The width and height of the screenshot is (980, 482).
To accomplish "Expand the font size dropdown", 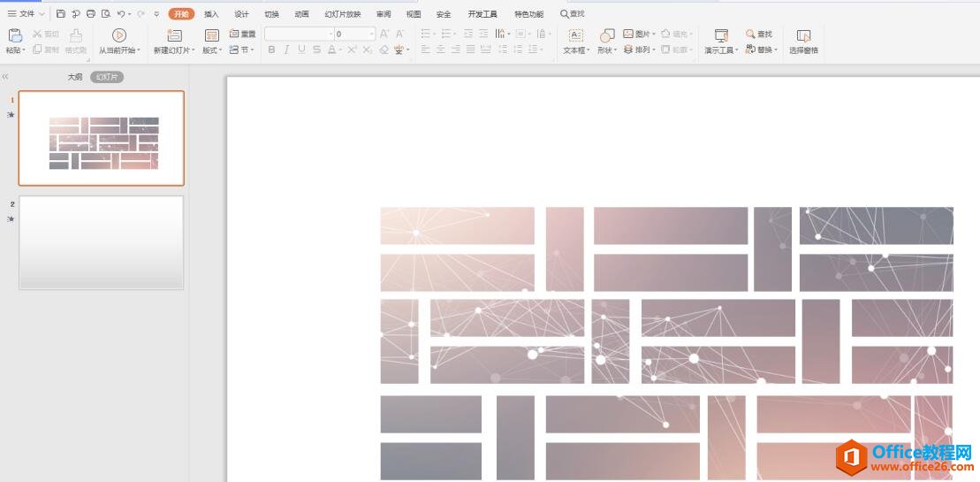I will pos(371,34).
